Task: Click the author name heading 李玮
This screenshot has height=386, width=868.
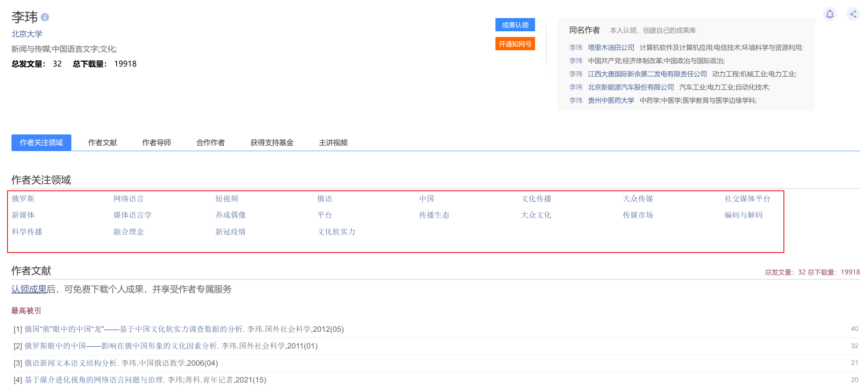Action: click(x=25, y=17)
